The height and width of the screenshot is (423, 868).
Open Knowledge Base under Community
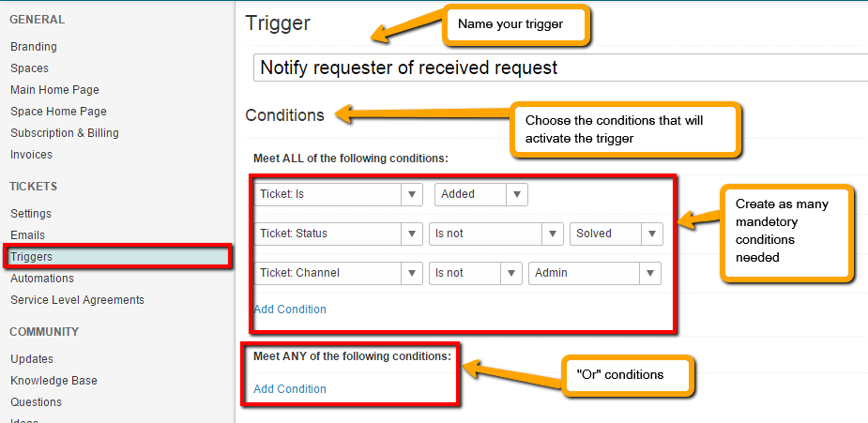(53, 381)
